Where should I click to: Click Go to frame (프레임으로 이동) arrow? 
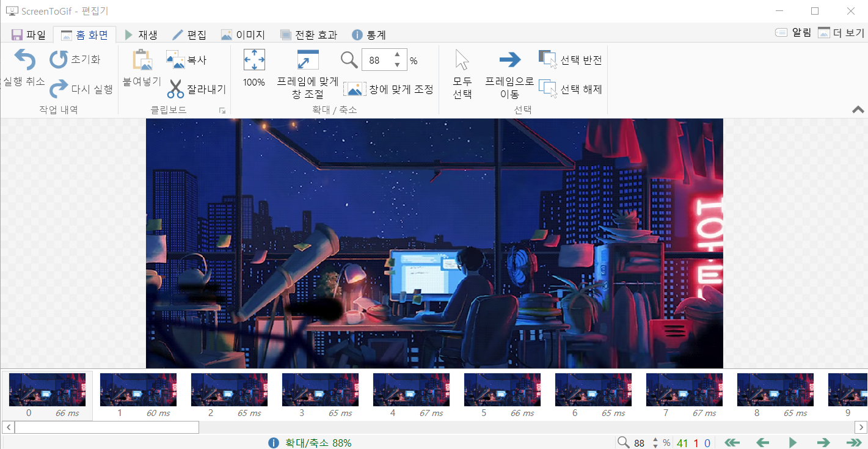[x=509, y=59]
